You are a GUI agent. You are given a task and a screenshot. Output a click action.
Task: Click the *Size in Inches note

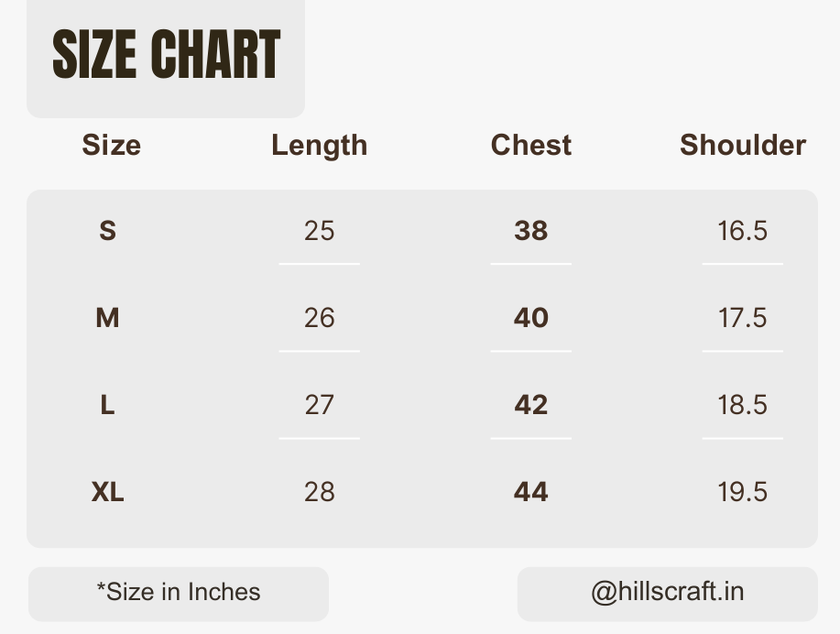[x=179, y=592]
